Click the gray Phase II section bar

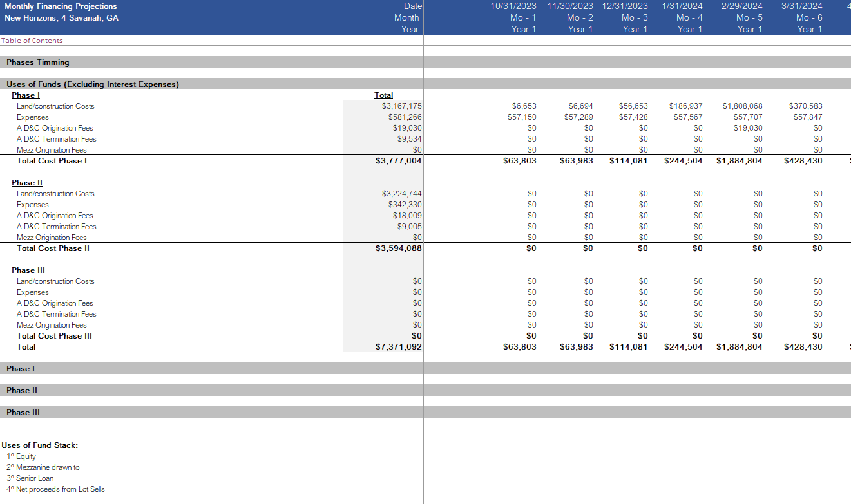click(22, 391)
